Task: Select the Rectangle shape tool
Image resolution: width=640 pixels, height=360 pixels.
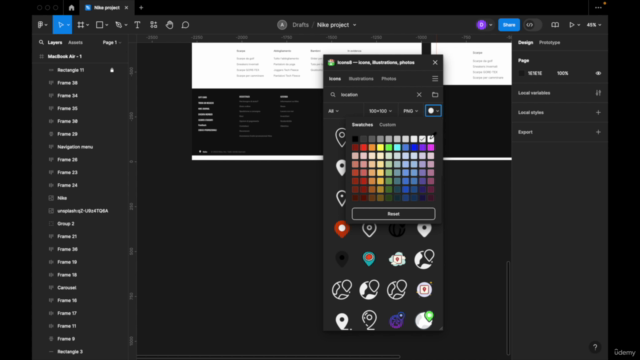Action: click(99, 25)
